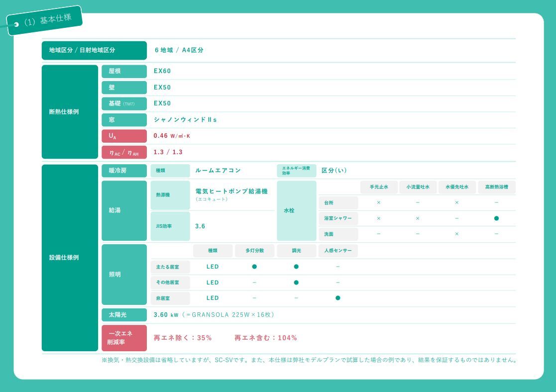Click the 調光 dot in その他居室 row
The image size is (556, 392).
(x=296, y=283)
